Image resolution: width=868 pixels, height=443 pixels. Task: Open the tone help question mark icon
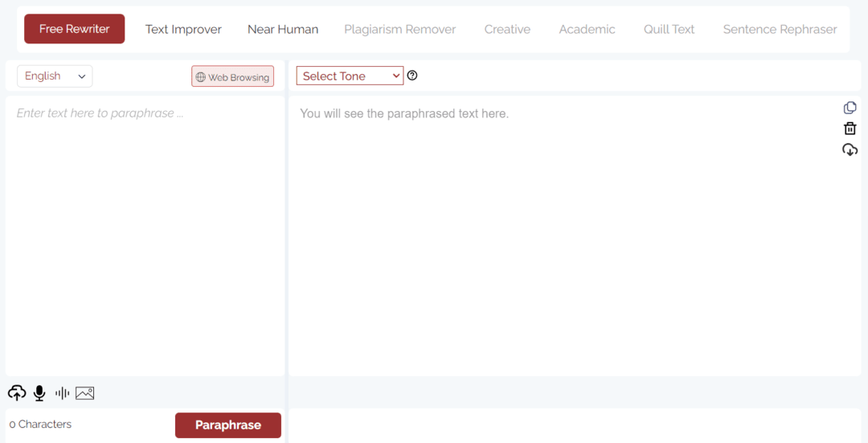[411, 76]
